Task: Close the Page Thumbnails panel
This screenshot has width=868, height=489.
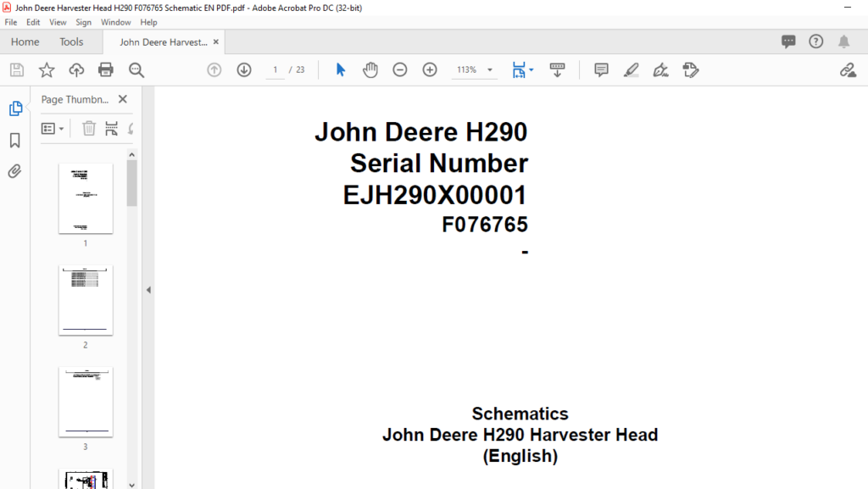Action: click(123, 99)
